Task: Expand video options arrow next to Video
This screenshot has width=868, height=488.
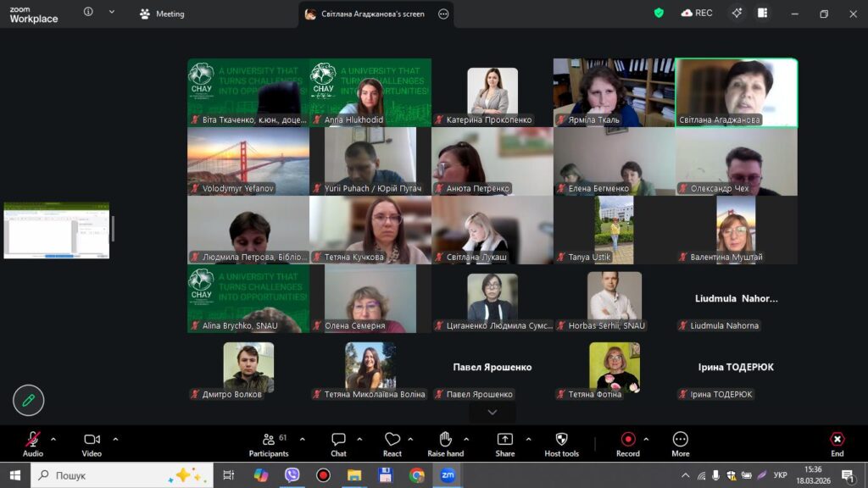Action: [115, 439]
